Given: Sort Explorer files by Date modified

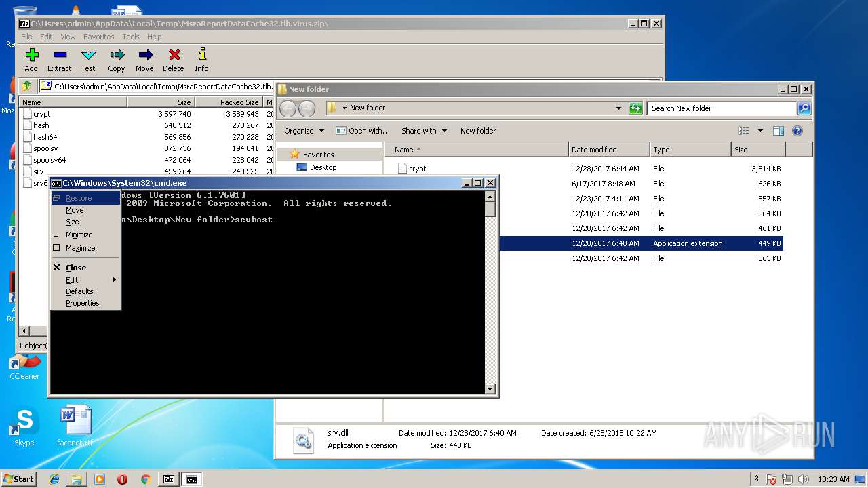Looking at the screenshot, I should 609,150.
